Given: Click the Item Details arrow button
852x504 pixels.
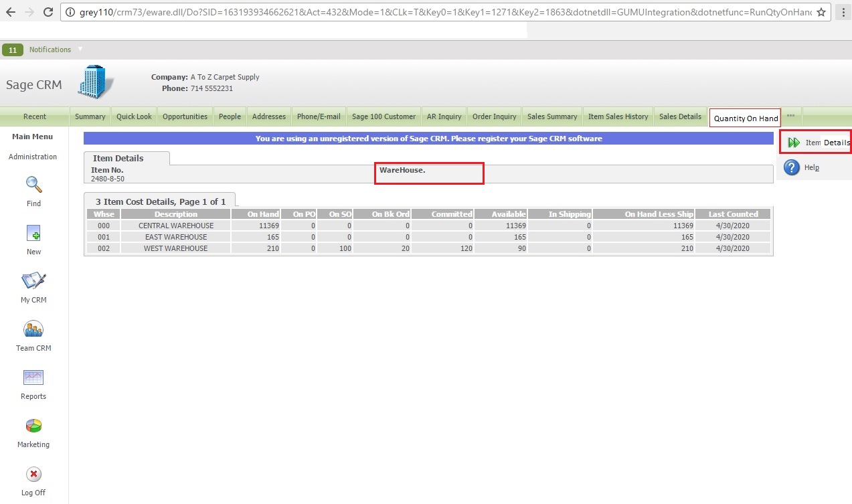Looking at the screenshot, I should [x=794, y=143].
